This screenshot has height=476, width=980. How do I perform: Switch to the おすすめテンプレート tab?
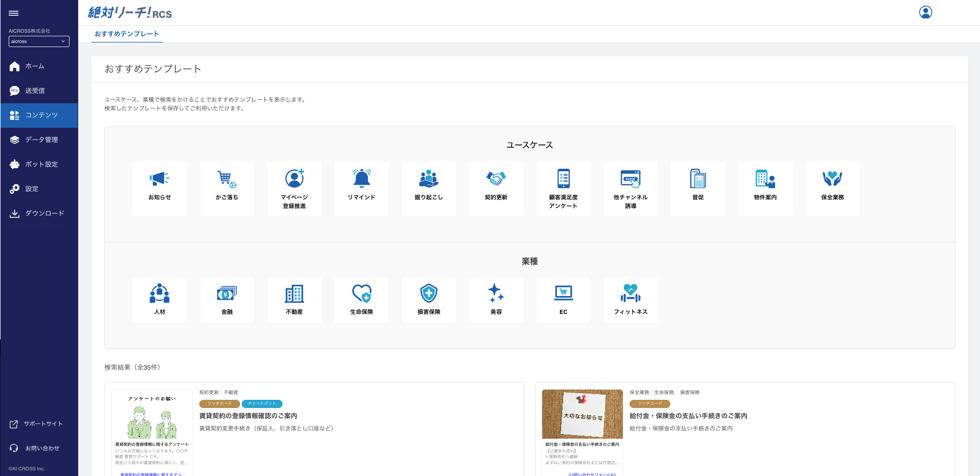(127, 34)
